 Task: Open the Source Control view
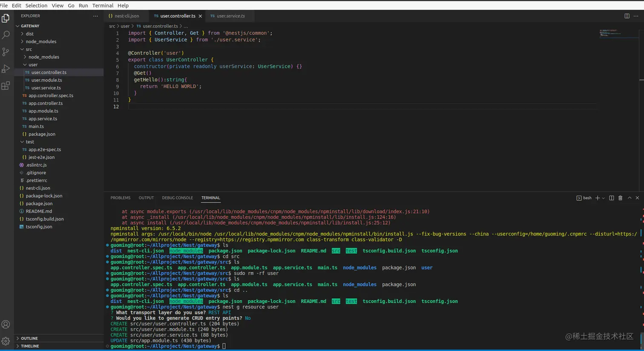(6, 52)
